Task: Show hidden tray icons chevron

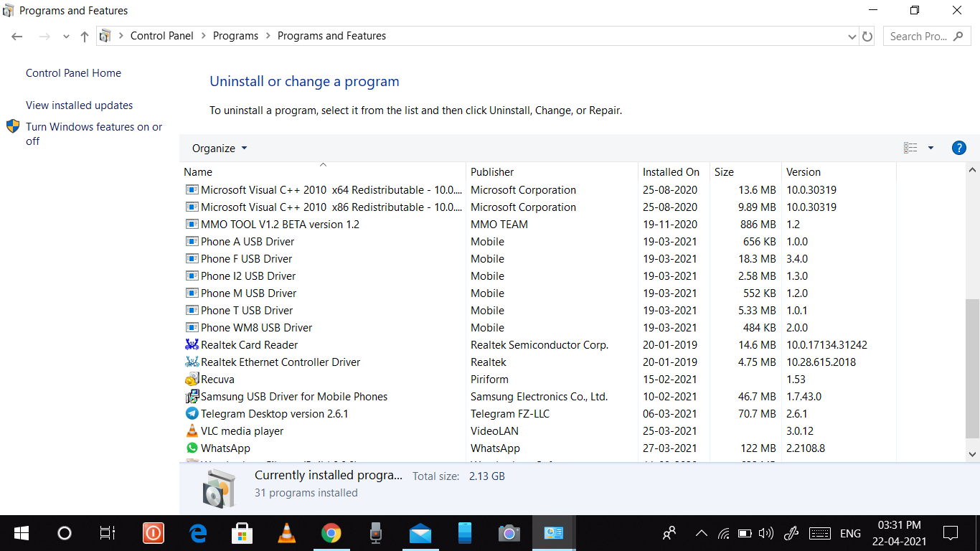Action: point(702,533)
